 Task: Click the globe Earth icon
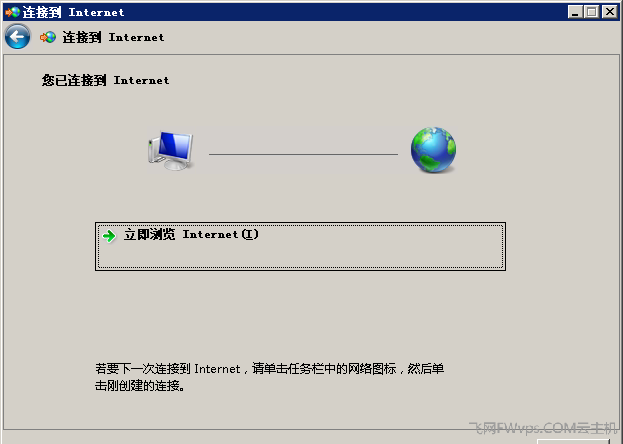click(433, 150)
